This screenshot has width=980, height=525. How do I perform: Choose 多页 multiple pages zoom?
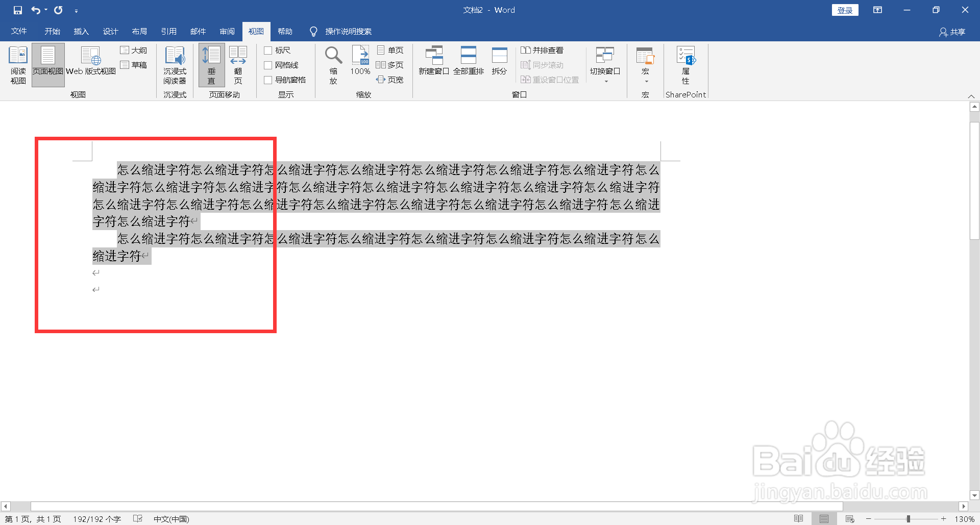(x=390, y=65)
